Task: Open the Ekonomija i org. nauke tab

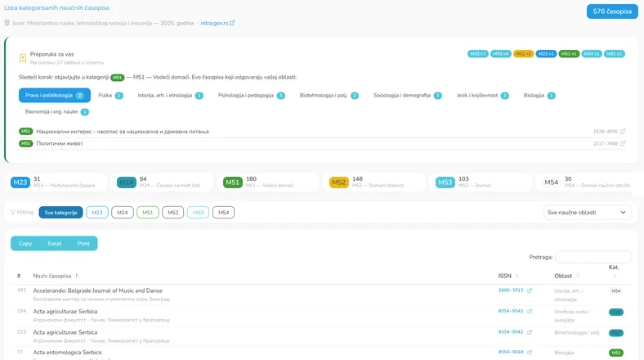Action: (x=56, y=112)
